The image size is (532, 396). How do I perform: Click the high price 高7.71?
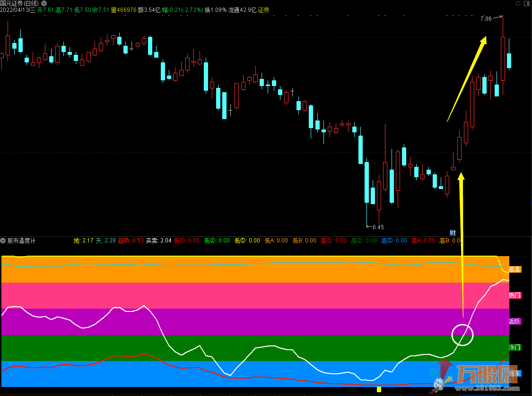[64, 10]
